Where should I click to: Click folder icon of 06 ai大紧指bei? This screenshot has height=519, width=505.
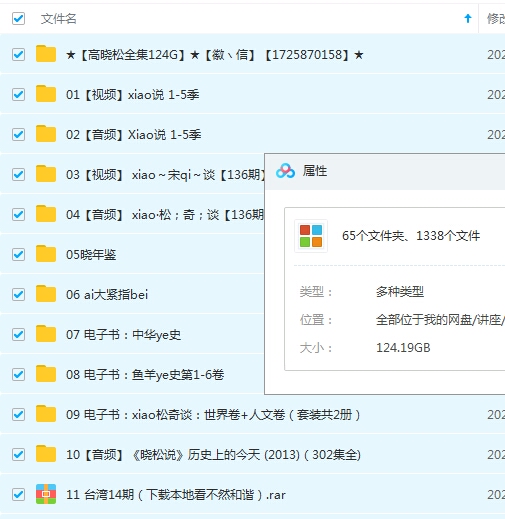pos(46,294)
